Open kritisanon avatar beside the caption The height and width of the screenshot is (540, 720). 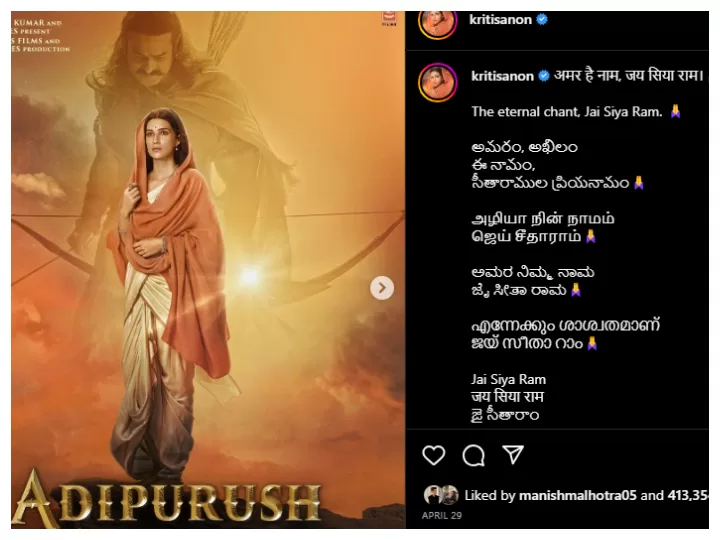[x=438, y=82]
